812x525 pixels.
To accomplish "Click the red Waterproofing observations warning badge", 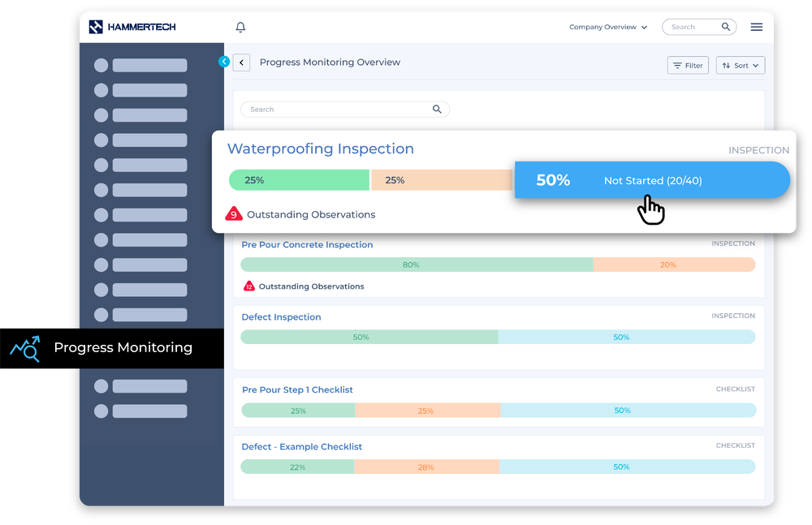I will (234, 214).
